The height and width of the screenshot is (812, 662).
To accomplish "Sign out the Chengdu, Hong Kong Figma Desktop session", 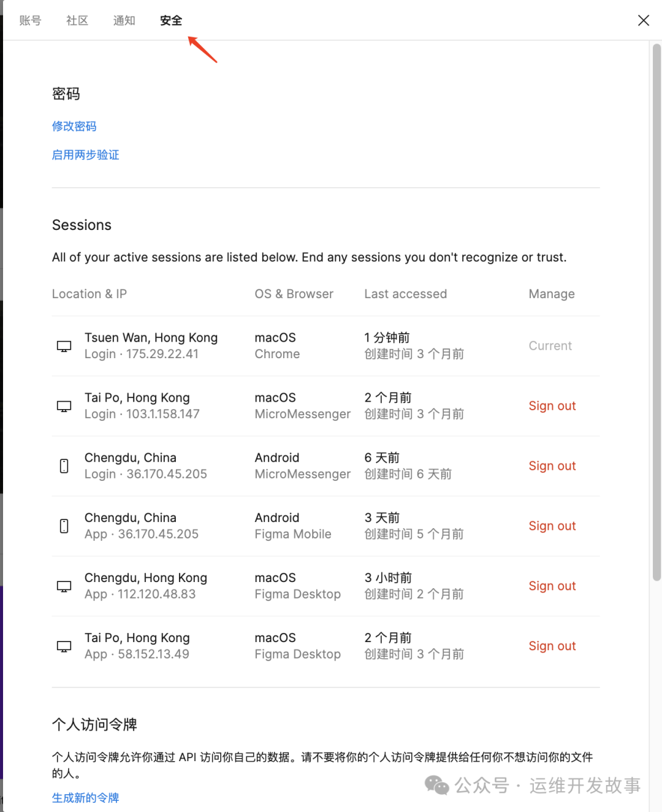I will [x=552, y=586].
